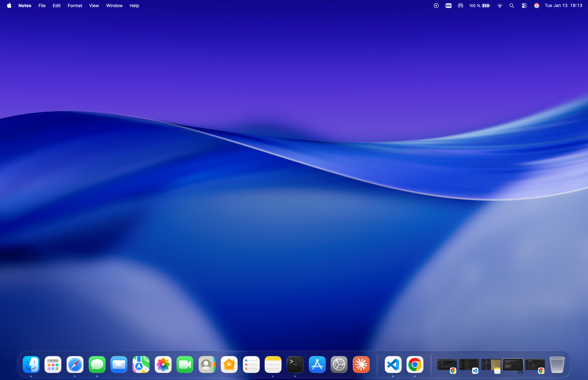Restore the minimized Notes window thumbnail

click(491, 365)
